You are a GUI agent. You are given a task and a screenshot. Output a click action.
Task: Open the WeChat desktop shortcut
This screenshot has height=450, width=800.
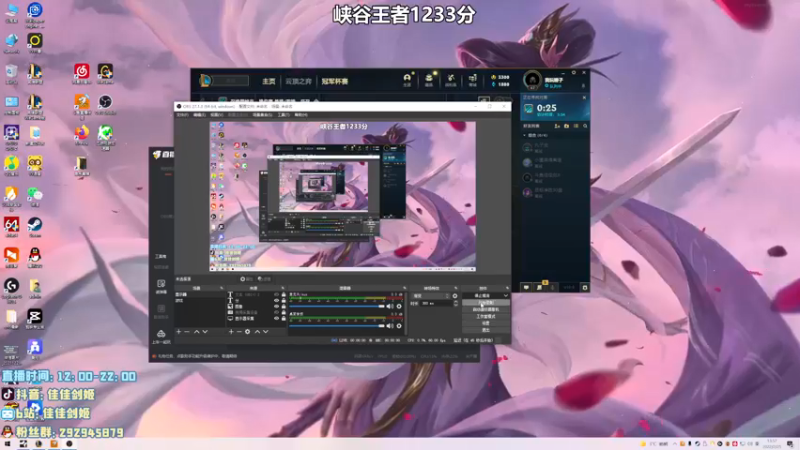(35, 194)
